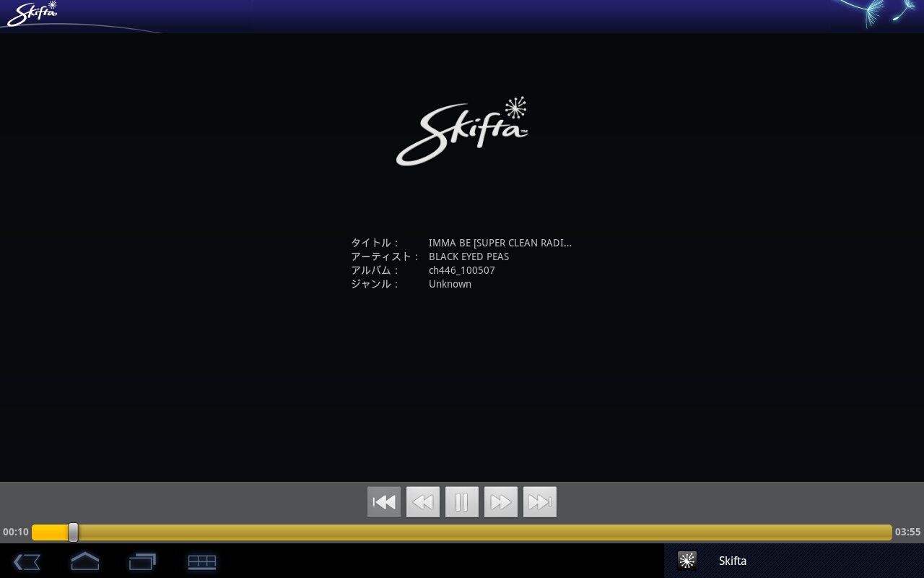Click the ジャンル label

click(x=375, y=284)
